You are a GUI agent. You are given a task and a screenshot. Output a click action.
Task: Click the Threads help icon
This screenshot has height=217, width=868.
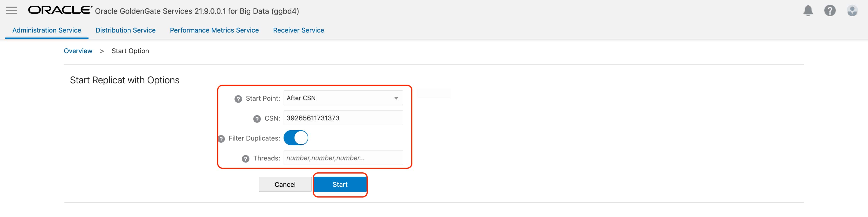tap(246, 158)
